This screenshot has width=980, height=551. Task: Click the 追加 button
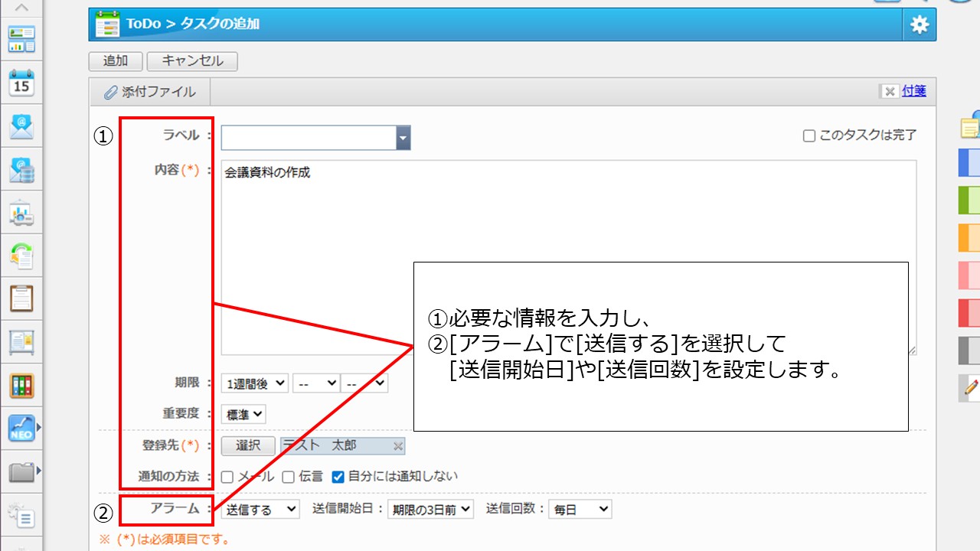pos(116,61)
